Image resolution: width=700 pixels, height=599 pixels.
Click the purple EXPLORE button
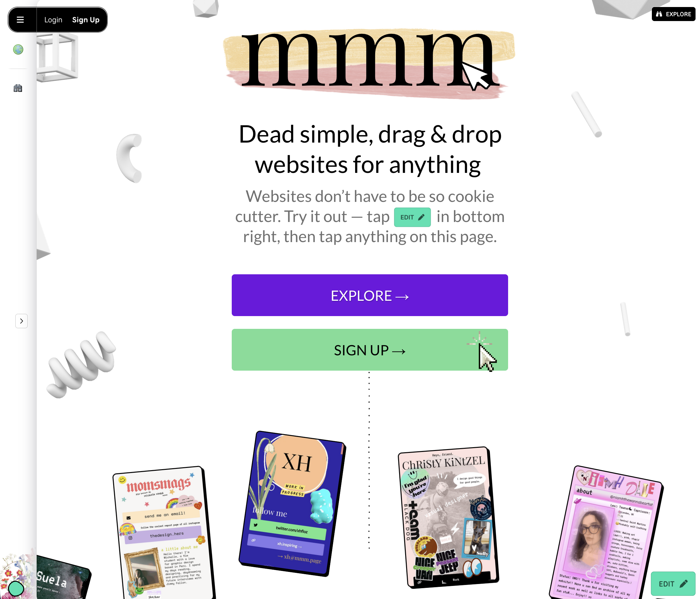pos(369,295)
